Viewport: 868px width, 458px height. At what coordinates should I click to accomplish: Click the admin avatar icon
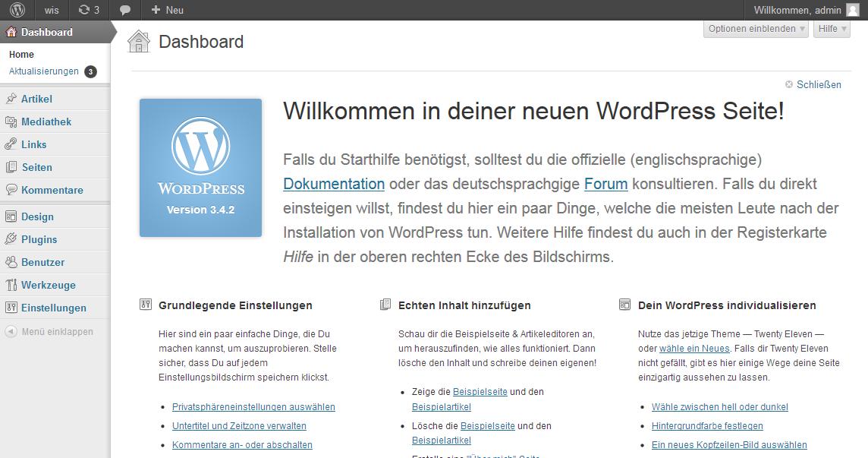pyautogui.click(x=853, y=10)
